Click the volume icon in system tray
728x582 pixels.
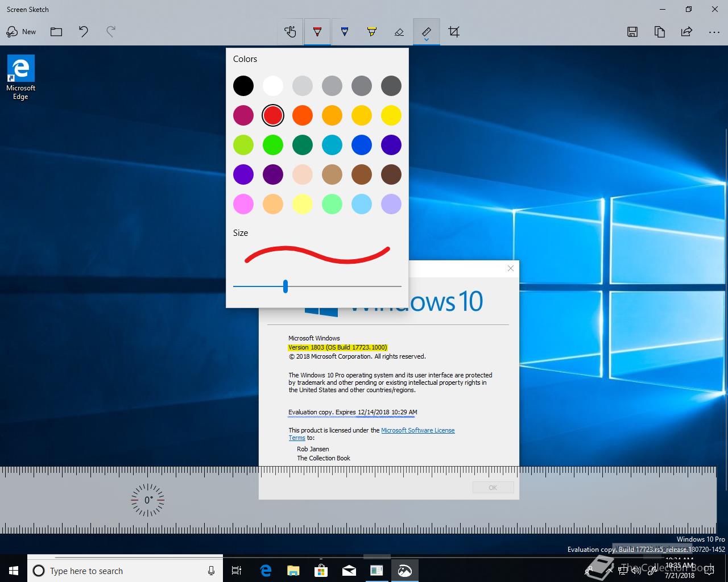tap(636, 570)
